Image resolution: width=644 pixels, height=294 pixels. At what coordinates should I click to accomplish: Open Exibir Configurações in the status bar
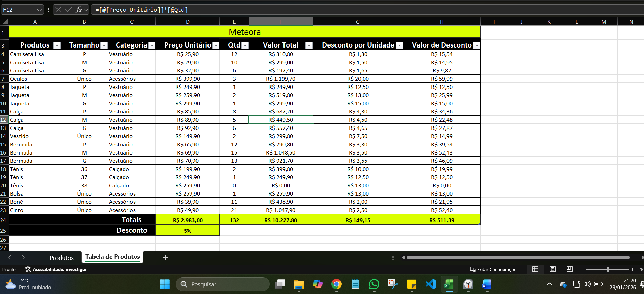pyautogui.click(x=494, y=269)
